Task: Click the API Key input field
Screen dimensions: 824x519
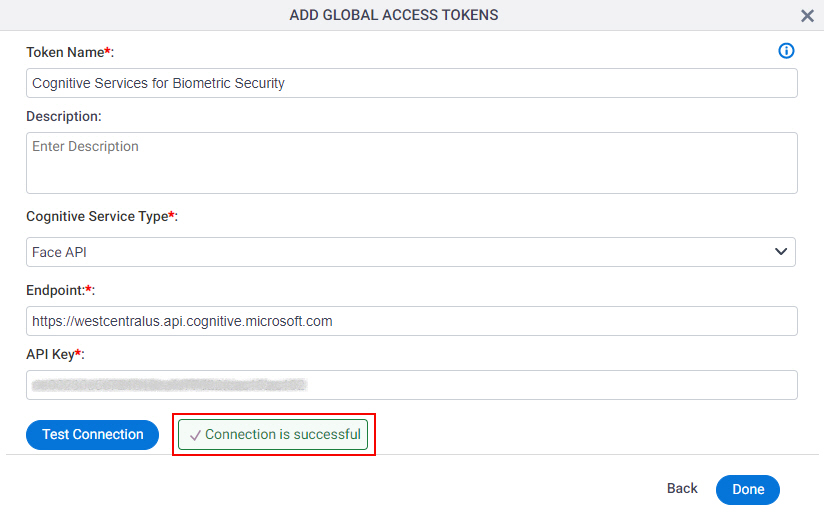Action: click(x=412, y=385)
